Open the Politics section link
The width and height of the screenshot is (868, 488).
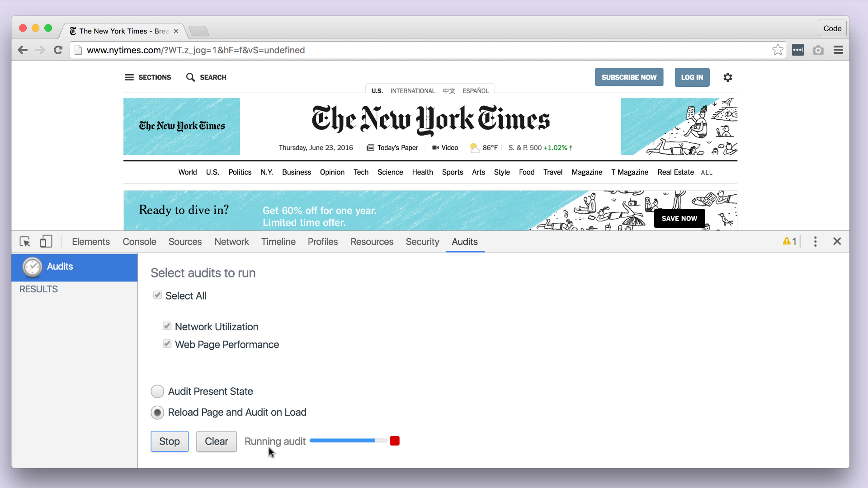click(240, 172)
